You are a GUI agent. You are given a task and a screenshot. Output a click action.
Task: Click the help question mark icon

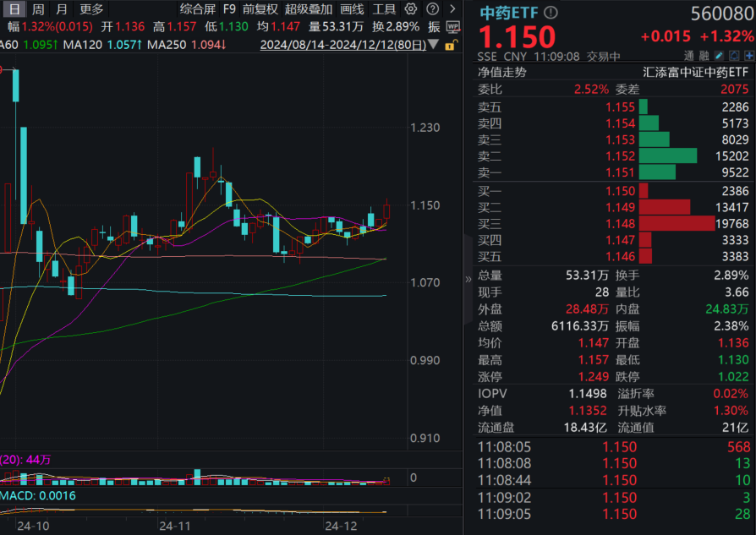(432, 10)
